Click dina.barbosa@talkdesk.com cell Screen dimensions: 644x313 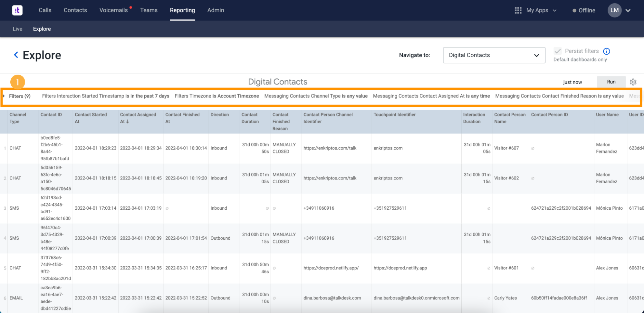click(x=332, y=298)
